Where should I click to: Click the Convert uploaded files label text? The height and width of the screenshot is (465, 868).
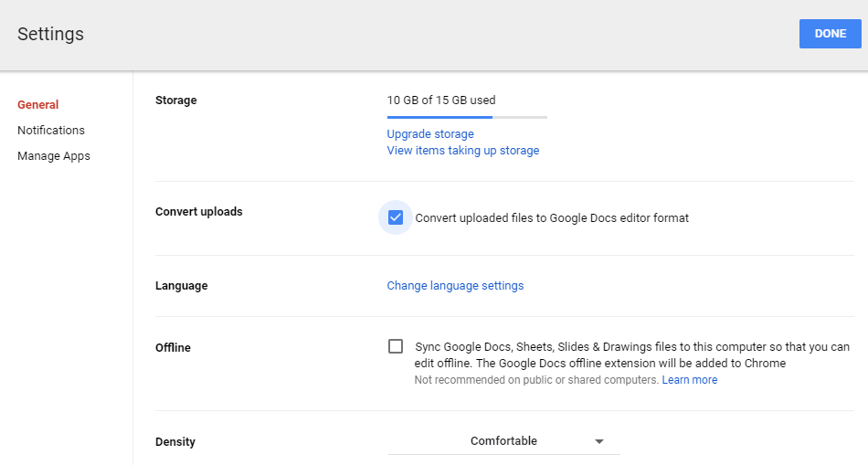tap(552, 218)
